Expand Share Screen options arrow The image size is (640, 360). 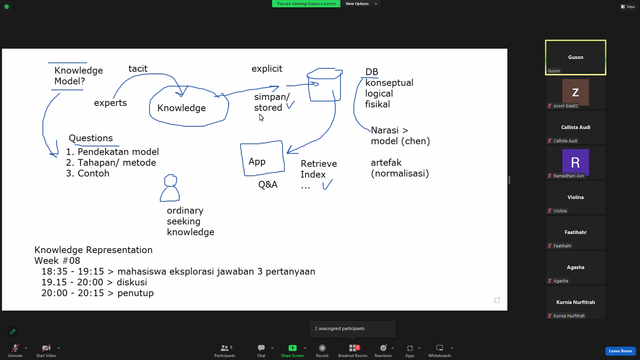point(304,348)
